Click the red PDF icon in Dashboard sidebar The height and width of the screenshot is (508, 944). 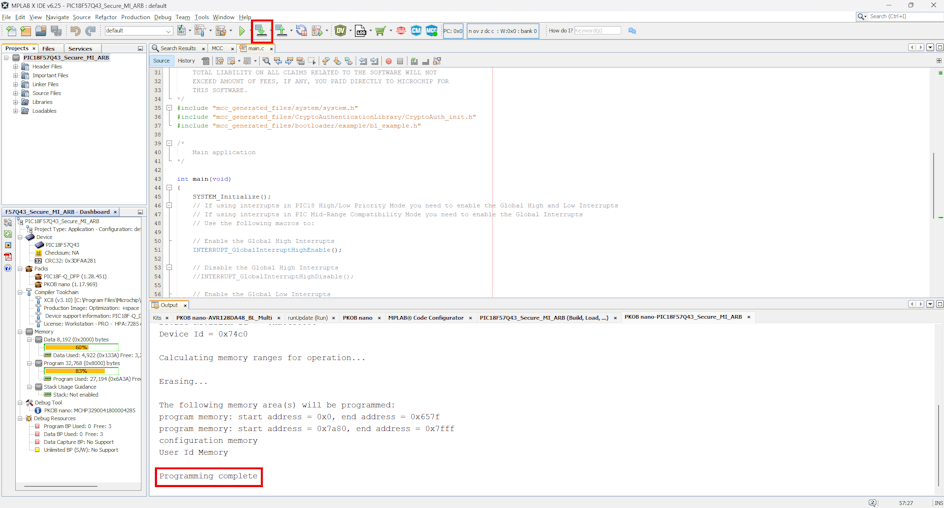[x=8, y=257]
